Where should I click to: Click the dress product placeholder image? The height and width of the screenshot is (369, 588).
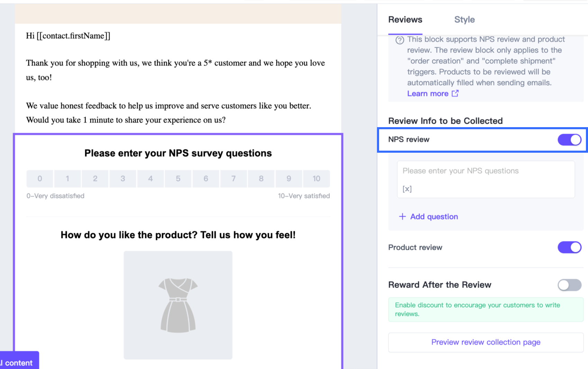pos(178,305)
